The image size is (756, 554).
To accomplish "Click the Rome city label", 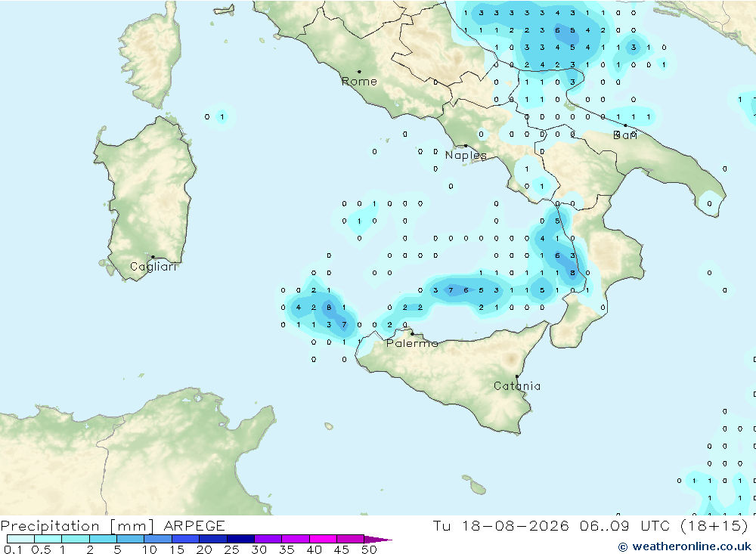I will pyautogui.click(x=359, y=82).
